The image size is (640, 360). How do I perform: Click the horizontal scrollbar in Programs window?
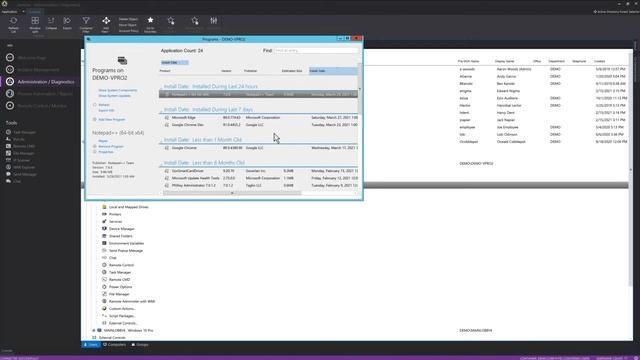click(232, 193)
